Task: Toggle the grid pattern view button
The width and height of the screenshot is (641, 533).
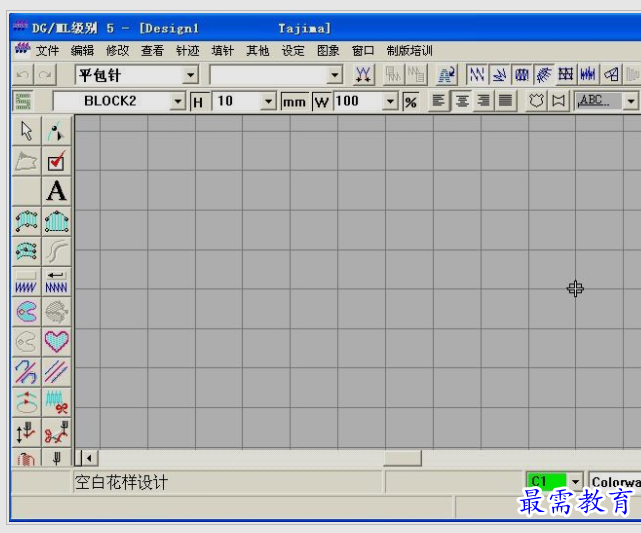Action: (x=566, y=75)
